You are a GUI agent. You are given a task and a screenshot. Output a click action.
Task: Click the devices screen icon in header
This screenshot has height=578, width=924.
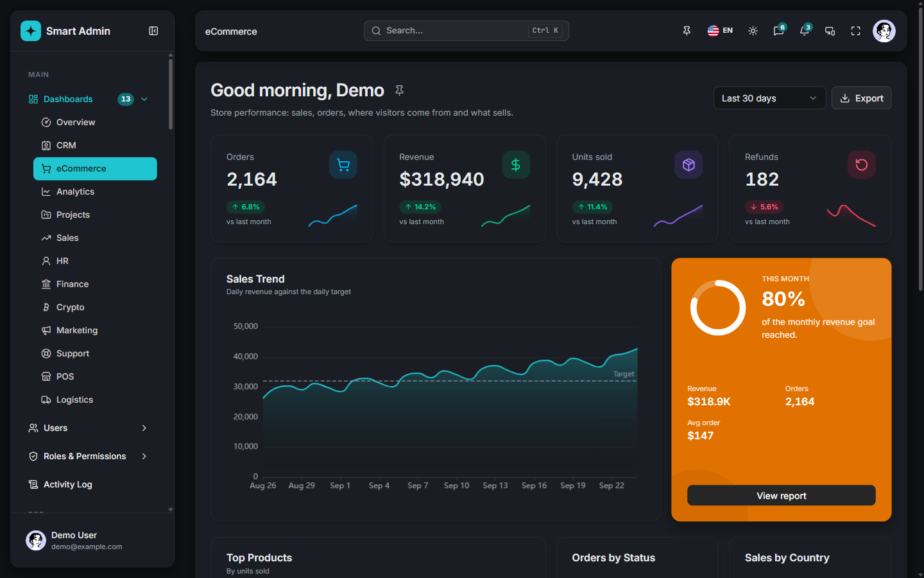point(830,31)
